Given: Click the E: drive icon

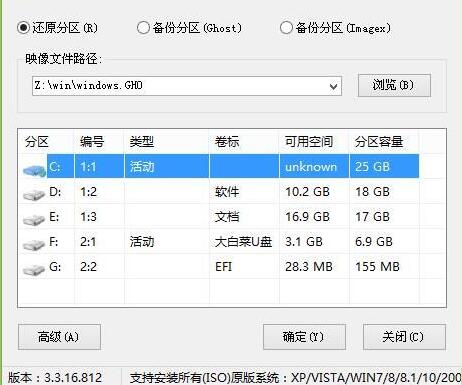Looking at the screenshot, I should [34, 219].
